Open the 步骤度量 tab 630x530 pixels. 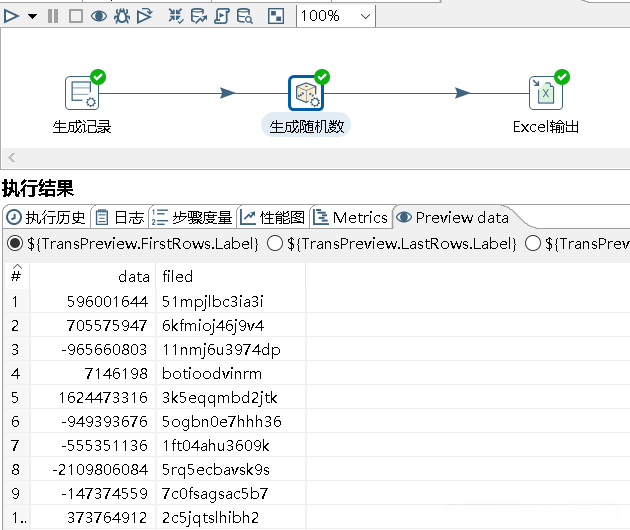193,217
